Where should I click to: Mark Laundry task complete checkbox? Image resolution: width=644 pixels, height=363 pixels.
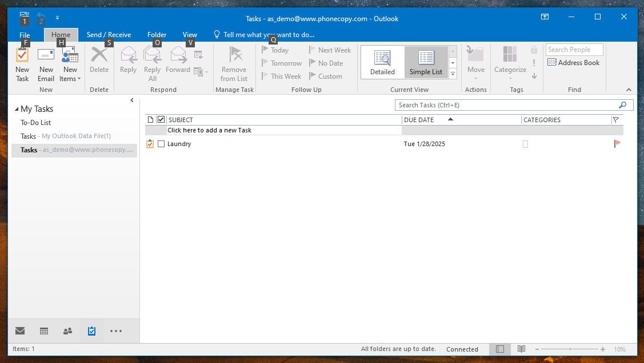tap(161, 144)
